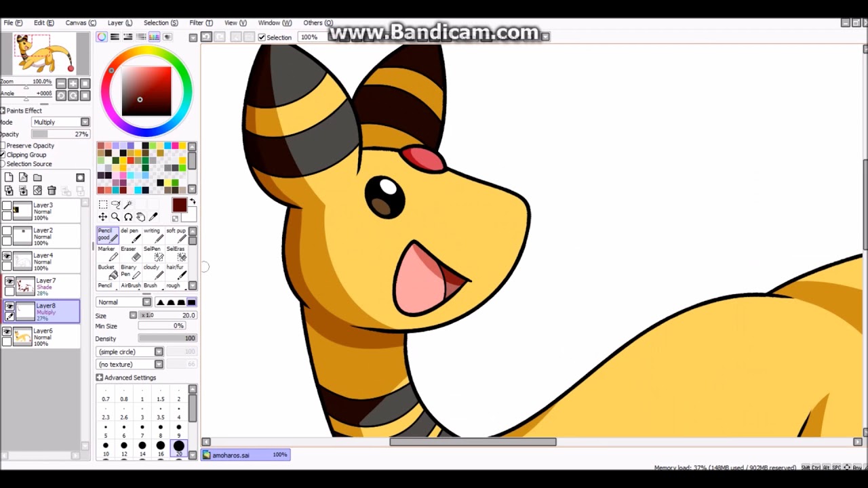Select the Magic Wand tool
The width and height of the screenshot is (868, 488).
[127, 205]
